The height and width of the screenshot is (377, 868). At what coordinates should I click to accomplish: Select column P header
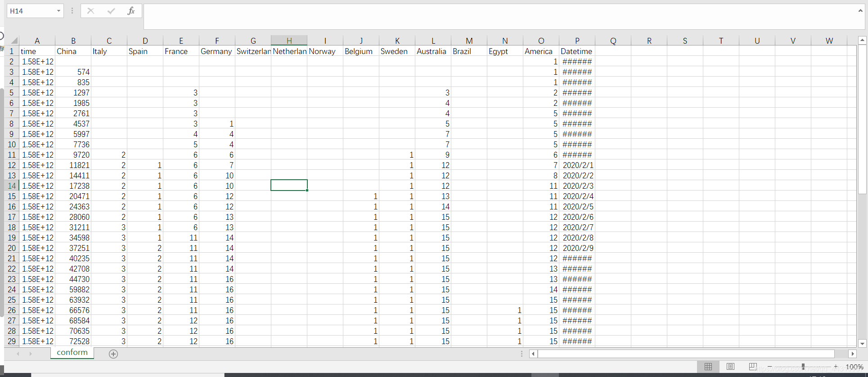[577, 41]
